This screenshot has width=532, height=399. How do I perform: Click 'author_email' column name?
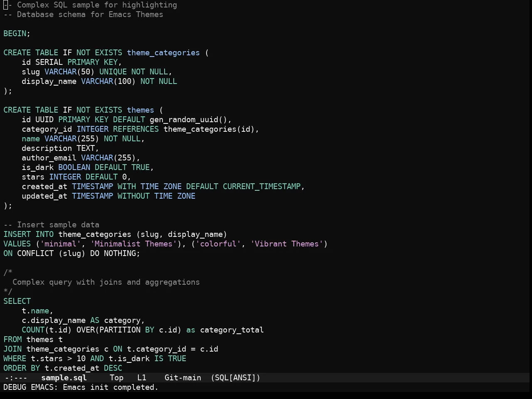[49, 158]
